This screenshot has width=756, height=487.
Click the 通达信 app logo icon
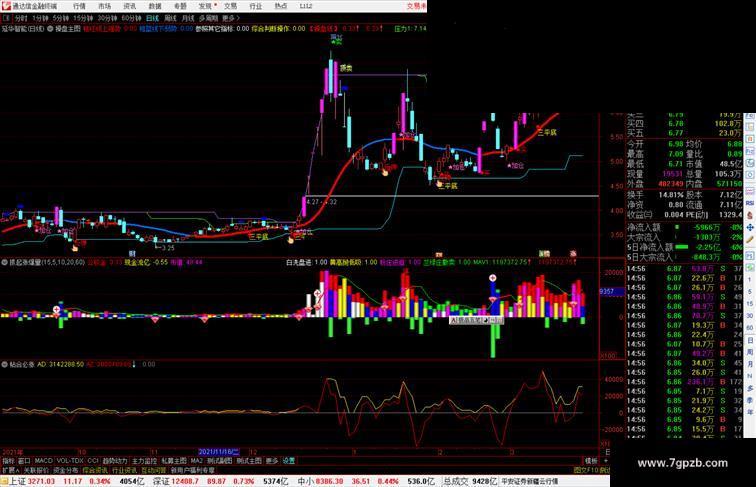[6, 6]
